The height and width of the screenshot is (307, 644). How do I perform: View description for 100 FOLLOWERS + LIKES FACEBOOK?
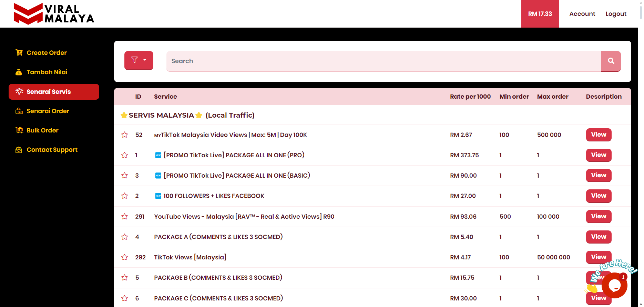pos(599,196)
